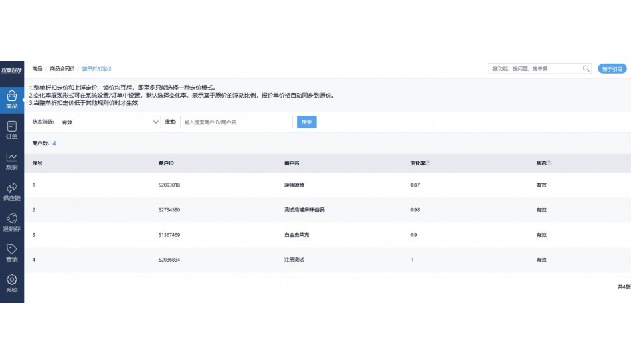This screenshot has width=631, height=364.
Task: Click 商品合同价 breadcrumb link
Action: pos(62,69)
